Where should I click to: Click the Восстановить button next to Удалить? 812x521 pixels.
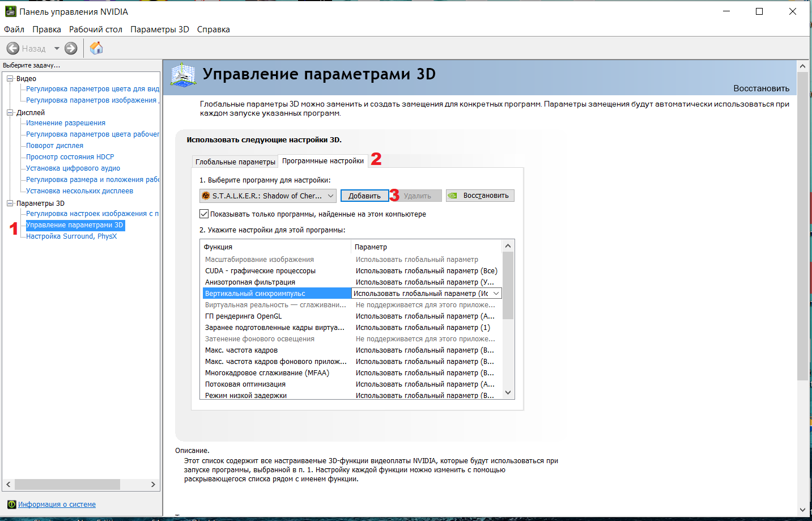coord(480,196)
